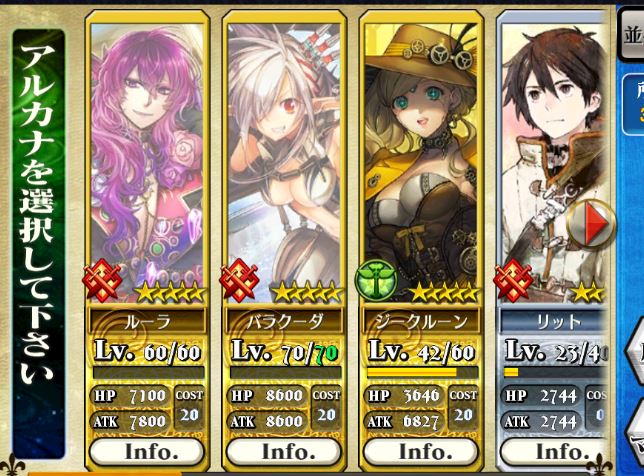Click ジークルーン yellow experience progress bar
The width and height of the screenshot is (644, 476).
point(422,373)
